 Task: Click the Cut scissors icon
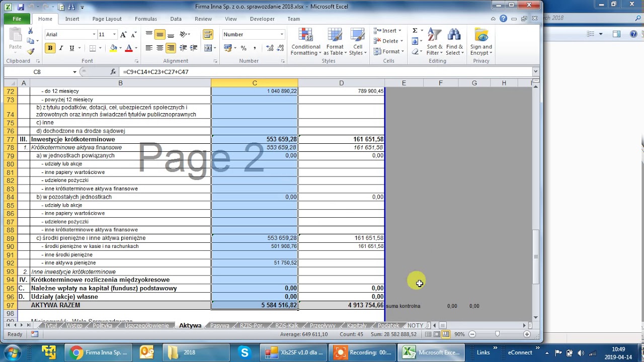30,31
